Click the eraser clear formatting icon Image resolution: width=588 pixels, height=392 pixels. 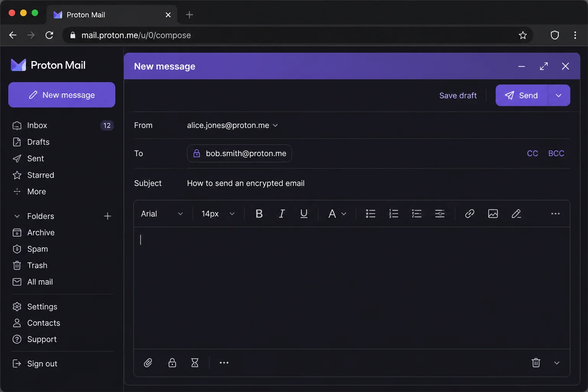pyautogui.click(x=516, y=214)
